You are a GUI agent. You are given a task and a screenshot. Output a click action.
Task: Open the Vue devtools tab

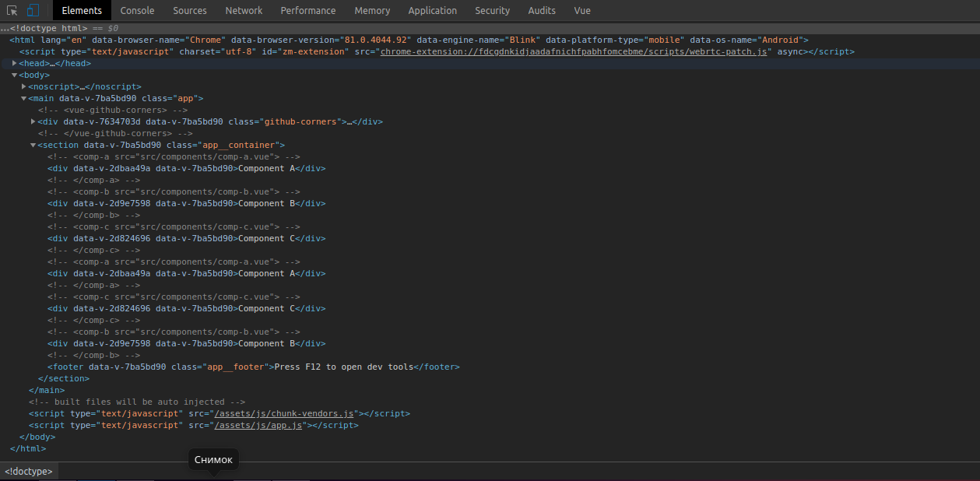pyautogui.click(x=582, y=10)
